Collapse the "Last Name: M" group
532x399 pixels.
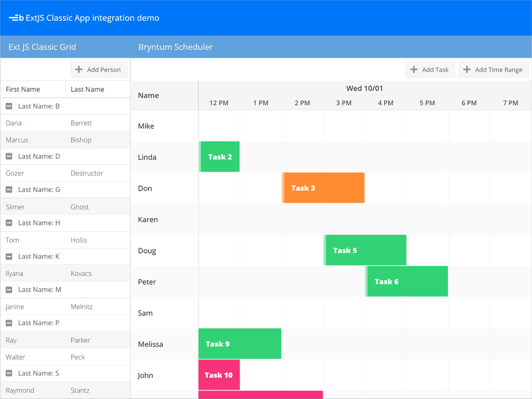click(8, 289)
